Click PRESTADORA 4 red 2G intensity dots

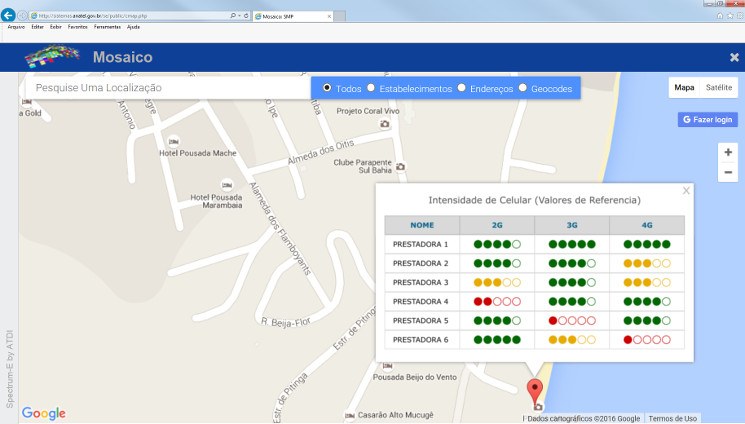tap(497, 301)
